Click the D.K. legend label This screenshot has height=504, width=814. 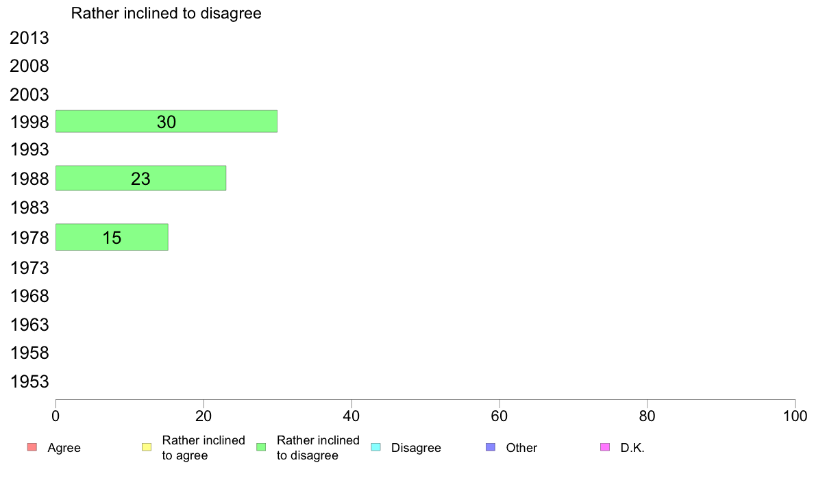point(632,448)
